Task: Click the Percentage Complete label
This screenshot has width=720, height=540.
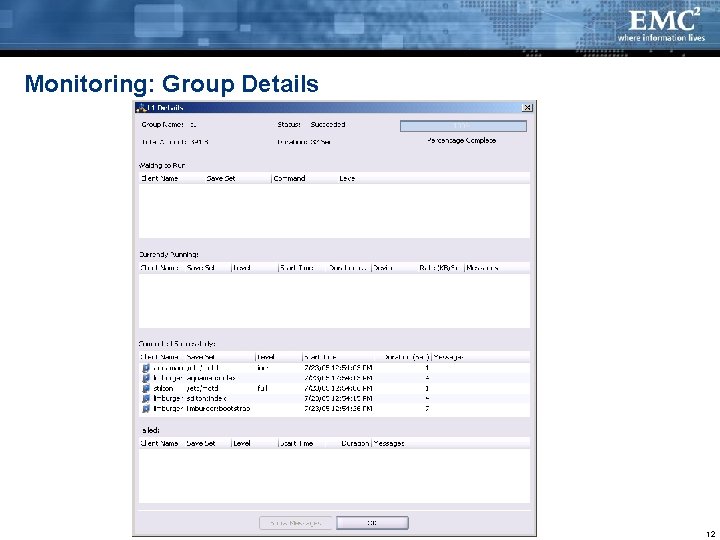Action: [x=461, y=141]
